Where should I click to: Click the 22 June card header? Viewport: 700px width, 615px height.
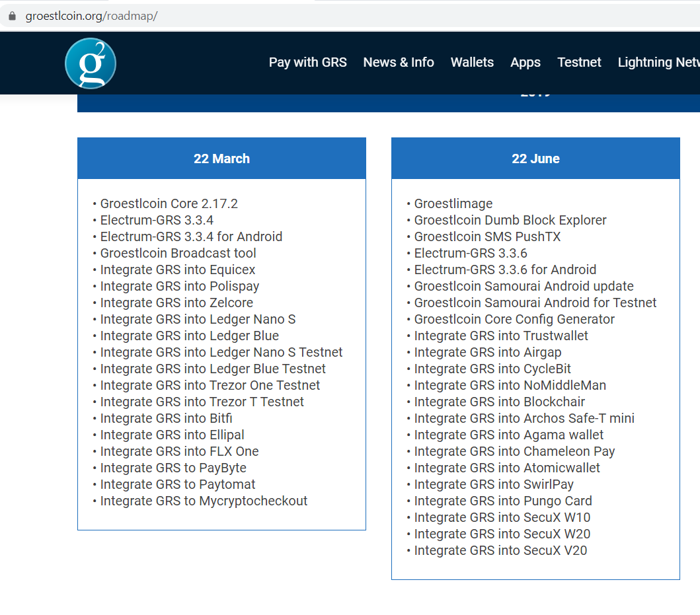click(535, 159)
